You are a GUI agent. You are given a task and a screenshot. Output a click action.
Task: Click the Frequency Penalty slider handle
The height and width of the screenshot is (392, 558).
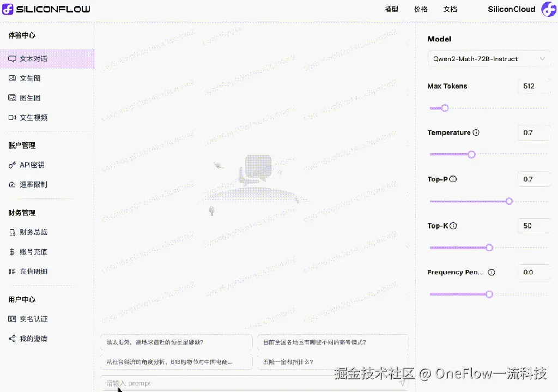[489, 294]
